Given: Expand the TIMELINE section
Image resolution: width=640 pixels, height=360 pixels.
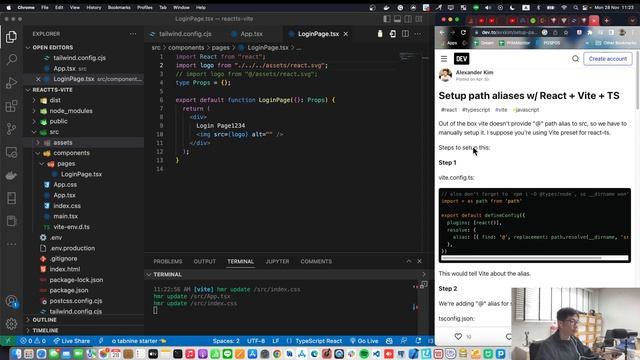Looking at the screenshot, I should pyautogui.click(x=45, y=330).
